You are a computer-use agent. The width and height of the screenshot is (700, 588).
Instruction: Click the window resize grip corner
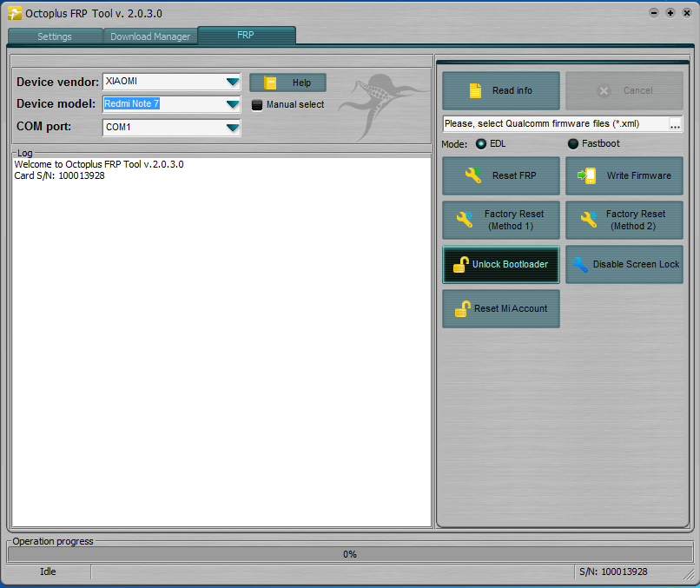(x=689, y=575)
